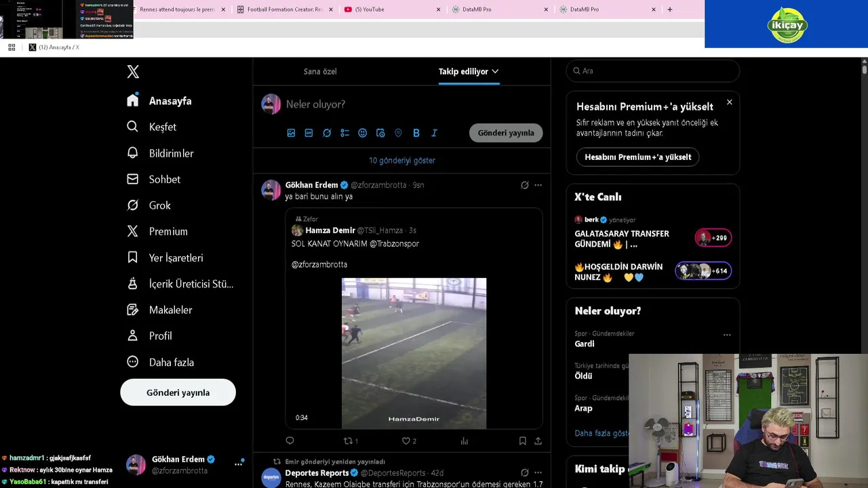Viewport: 868px width, 488px height.
Task: Add GIF to post icon
Action: coord(309,133)
